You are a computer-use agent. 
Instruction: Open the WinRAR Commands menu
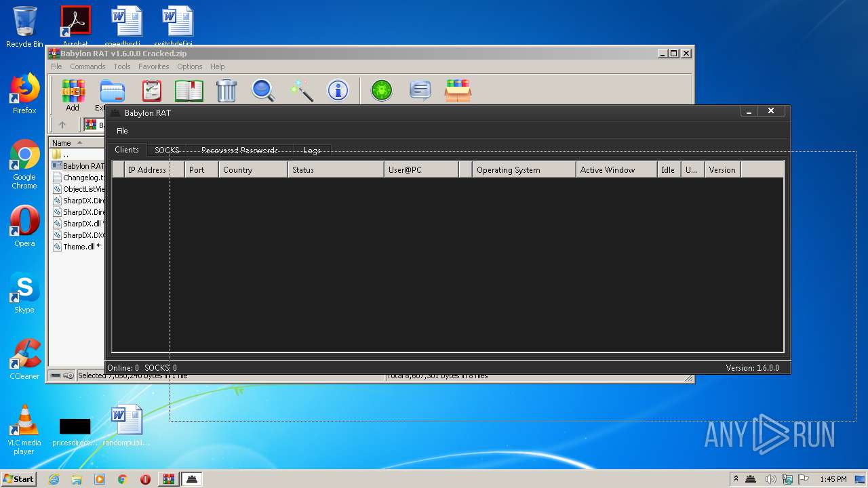87,66
